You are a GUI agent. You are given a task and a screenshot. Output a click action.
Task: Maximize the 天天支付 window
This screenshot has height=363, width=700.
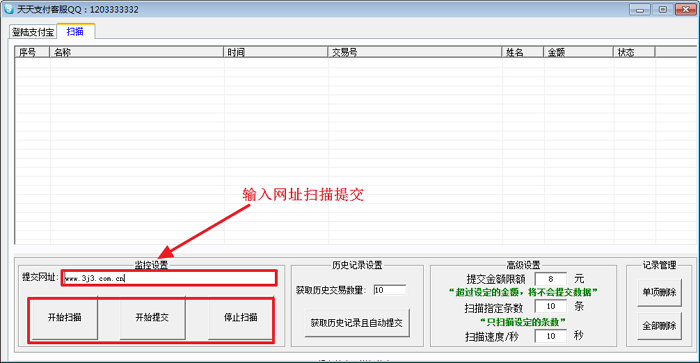(x=662, y=9)
